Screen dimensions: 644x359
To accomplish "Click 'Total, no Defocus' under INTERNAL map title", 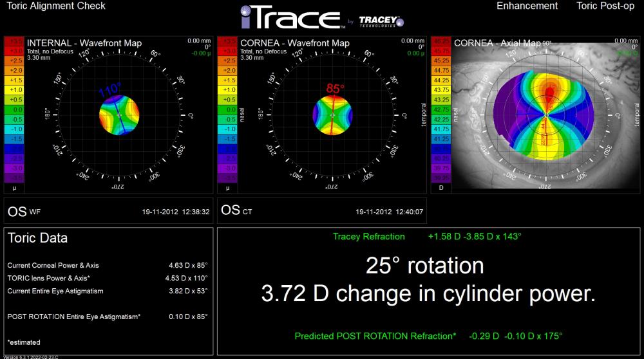I will [50, 51].
